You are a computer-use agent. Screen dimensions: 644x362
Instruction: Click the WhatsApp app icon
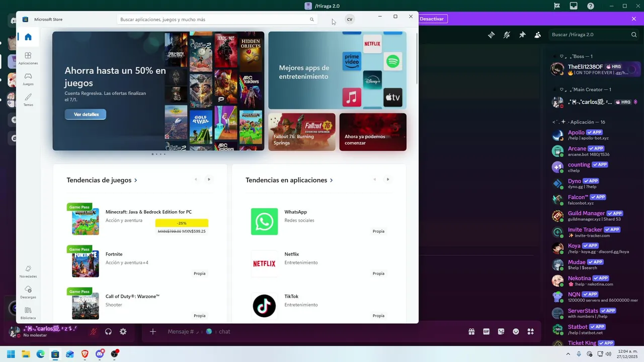click(x=264, y=221)
